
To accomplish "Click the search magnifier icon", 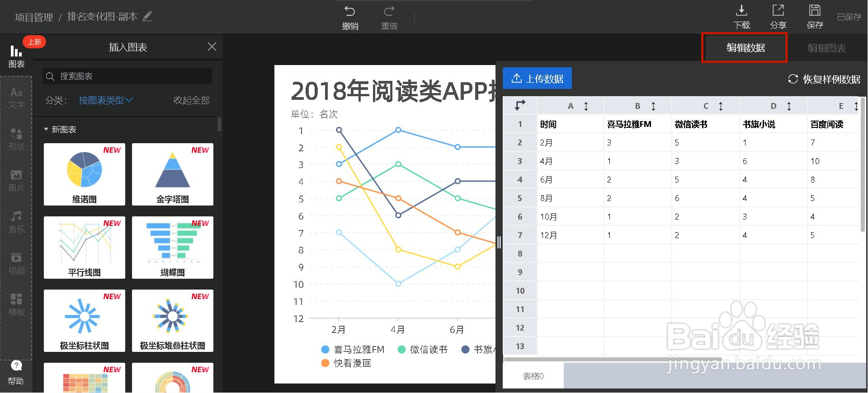I will [50, 76].
